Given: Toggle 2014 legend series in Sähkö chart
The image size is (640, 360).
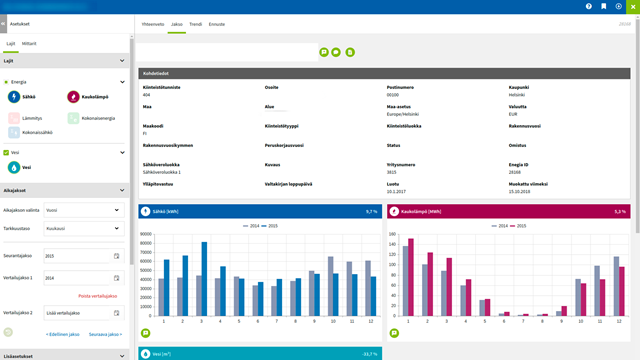Looking at the screenshot, I should pos(251,226).
